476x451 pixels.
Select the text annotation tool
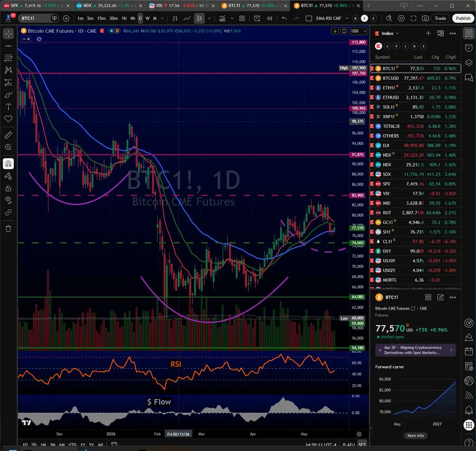(x=8, y=107)
